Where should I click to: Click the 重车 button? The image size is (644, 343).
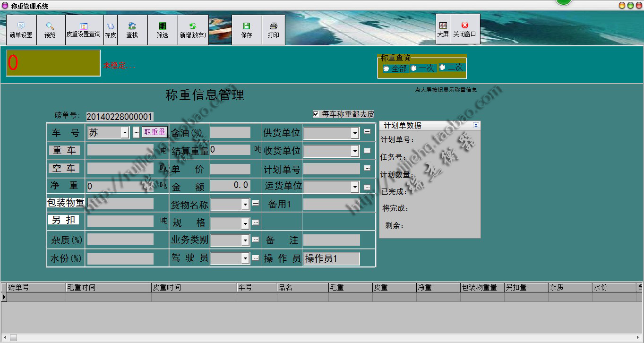point(64,151)
